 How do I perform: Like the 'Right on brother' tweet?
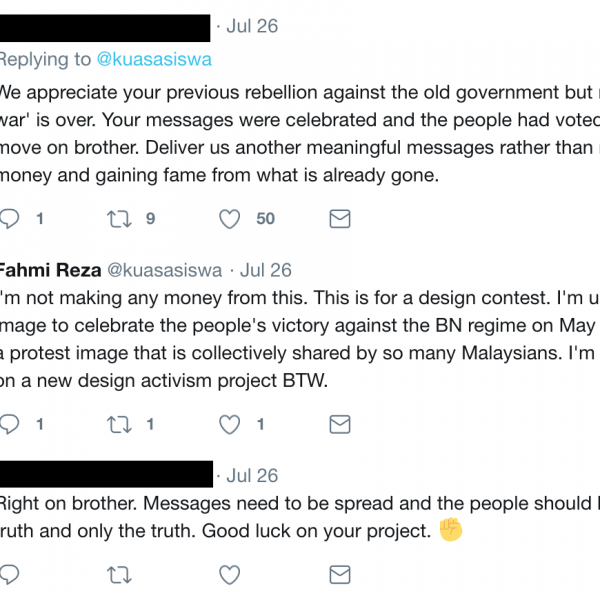[x=230, y=575]
